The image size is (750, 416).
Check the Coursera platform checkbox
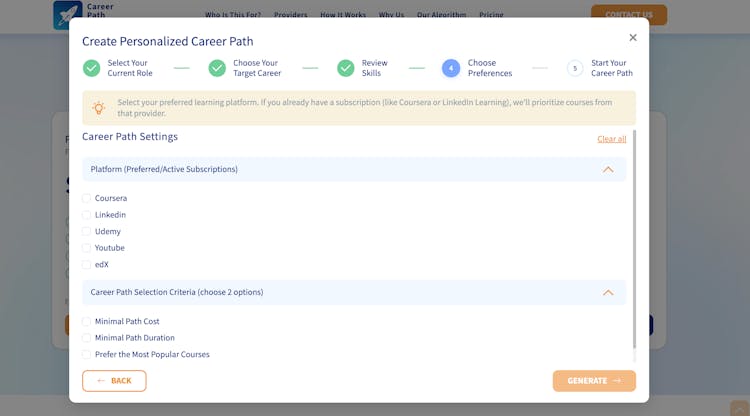[87, 198]
